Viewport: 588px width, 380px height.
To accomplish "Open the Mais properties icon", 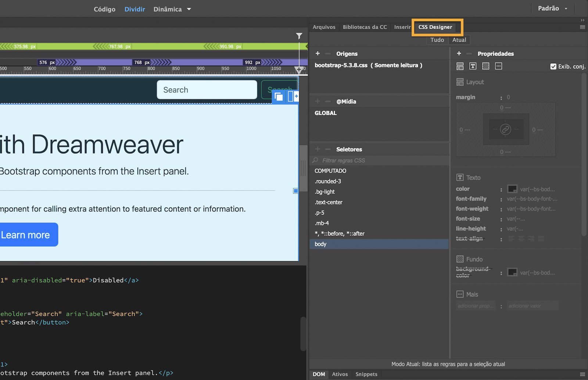I will click(x=498, y=66).
